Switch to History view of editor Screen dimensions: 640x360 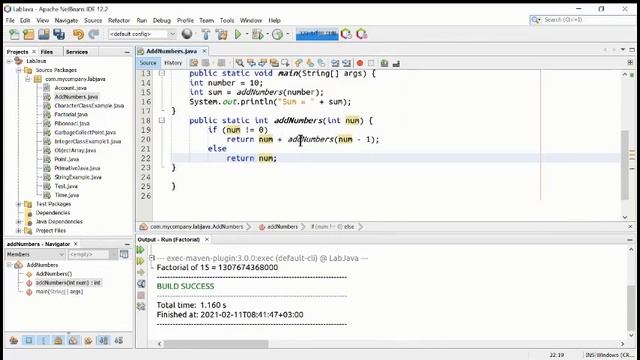tap(173, 63)
